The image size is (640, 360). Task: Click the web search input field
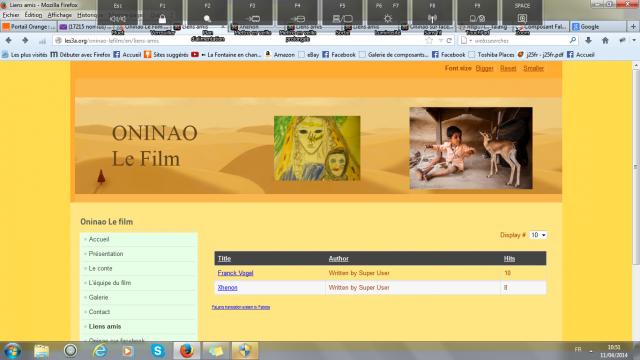[x=520, y=40]
